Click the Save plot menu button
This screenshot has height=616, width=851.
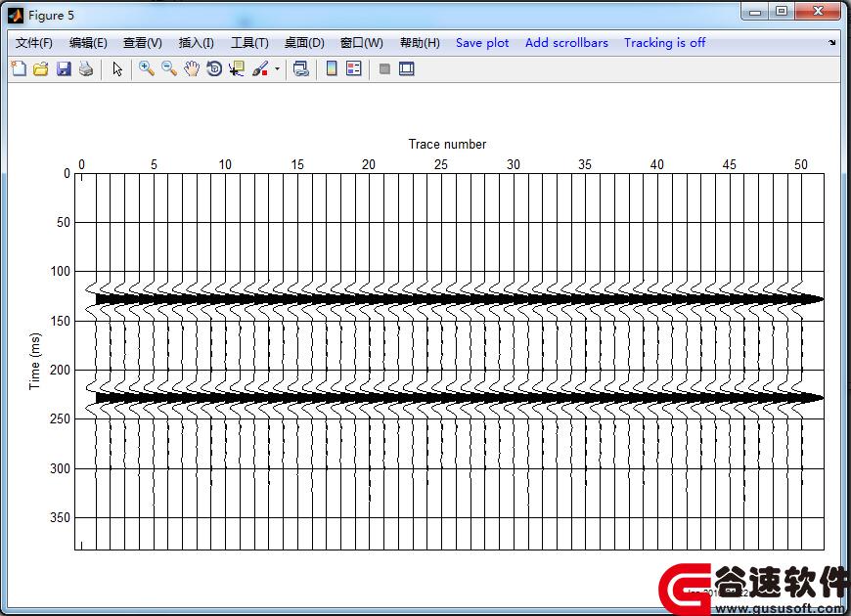click(x=482, y=43)
